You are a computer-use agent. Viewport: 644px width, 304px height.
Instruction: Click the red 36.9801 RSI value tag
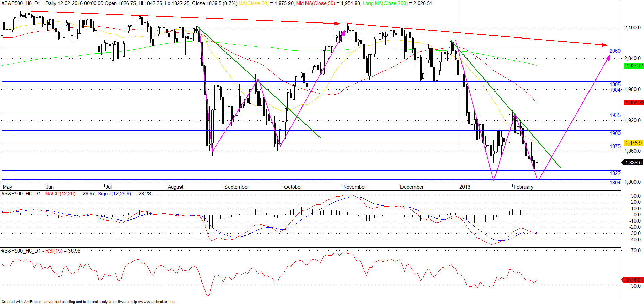tap(633, 280)
